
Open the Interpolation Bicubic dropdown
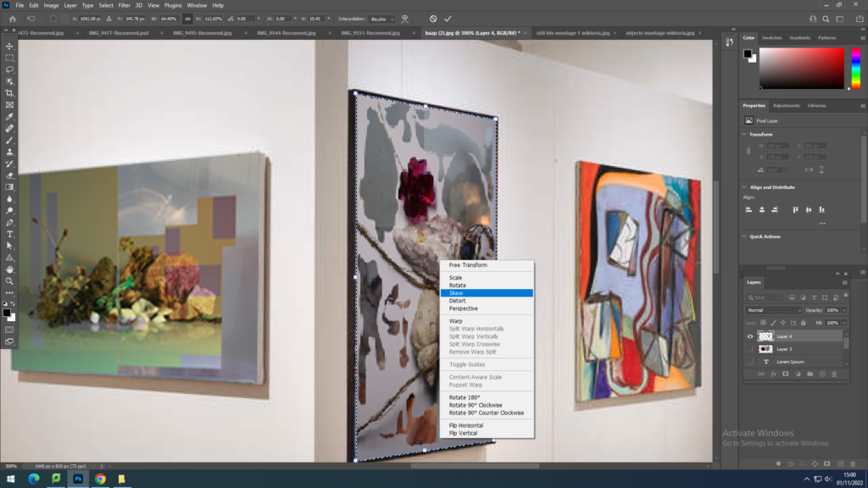382,19
